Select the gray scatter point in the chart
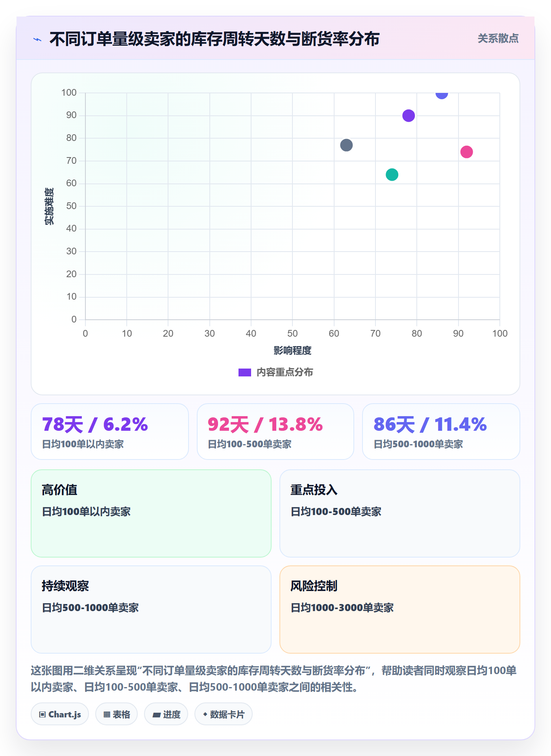551x756 pixels. 346,145
